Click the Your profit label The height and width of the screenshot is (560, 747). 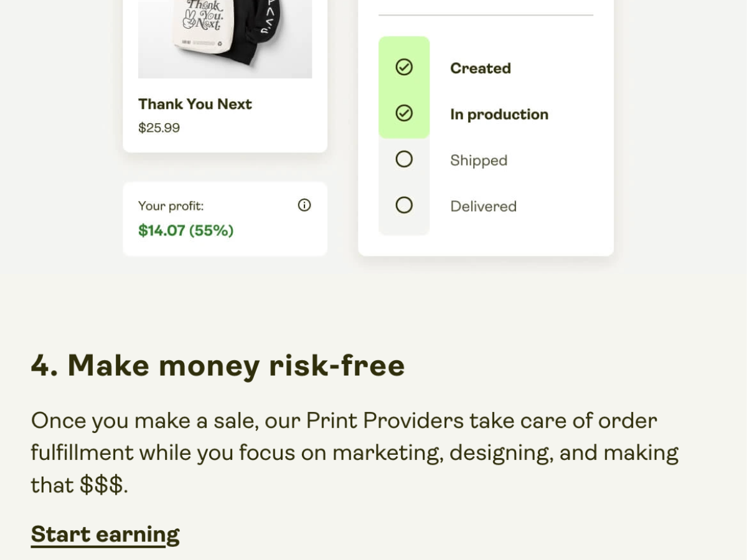(x=171, y=206)
